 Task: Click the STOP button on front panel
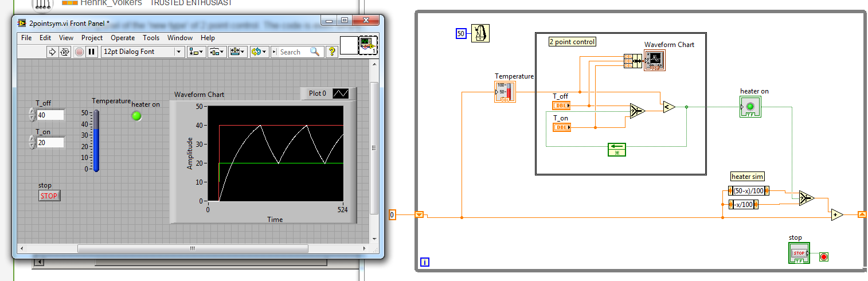coord(49,196)
